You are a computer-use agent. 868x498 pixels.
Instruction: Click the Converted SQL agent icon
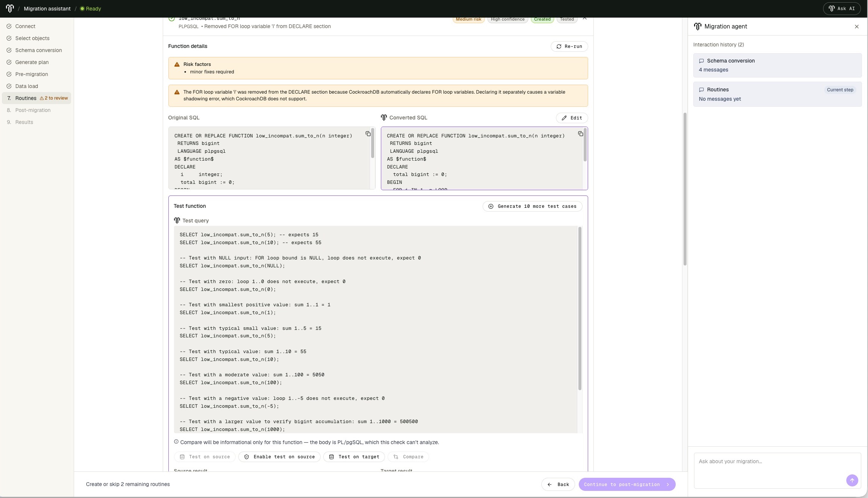coord(384,118)
